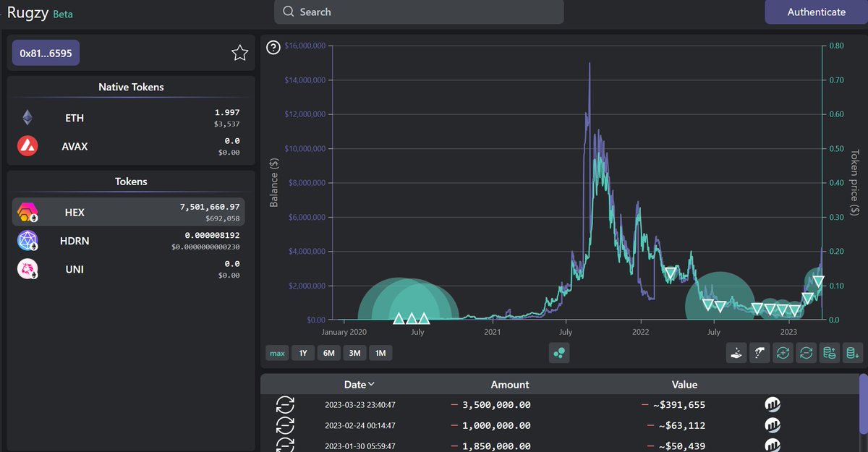The width and height of the screenshot is (868, 452).
Task: Click the red AVAX token icon
Action: [x=27, y=146]
